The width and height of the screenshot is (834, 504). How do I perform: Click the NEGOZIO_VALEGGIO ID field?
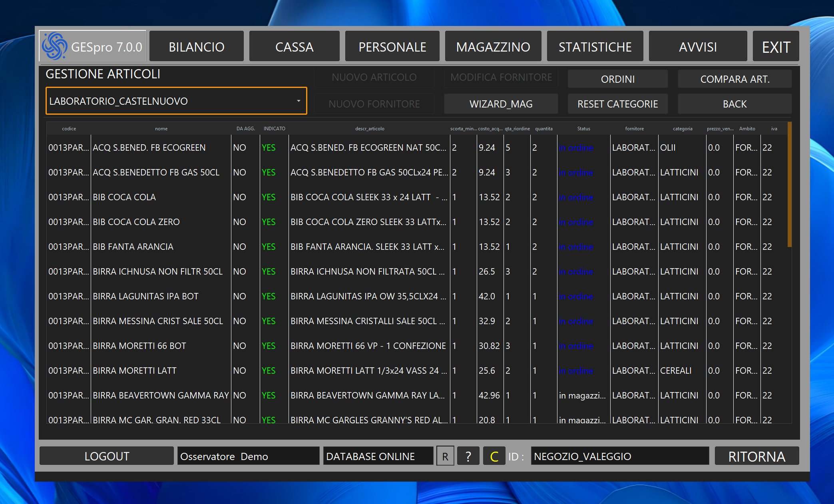click(620, 456)
